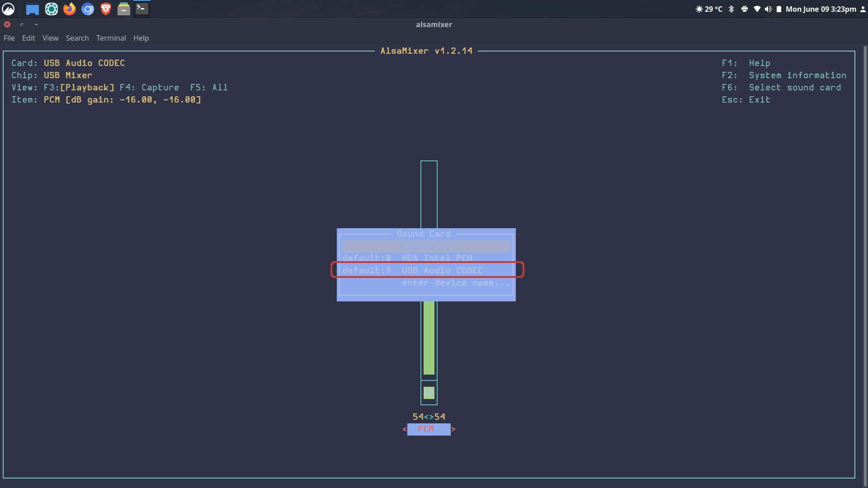Open the Firefox browser from the panel
The width and height of the screenshot is (868, 488).
(x=69, y=9)
